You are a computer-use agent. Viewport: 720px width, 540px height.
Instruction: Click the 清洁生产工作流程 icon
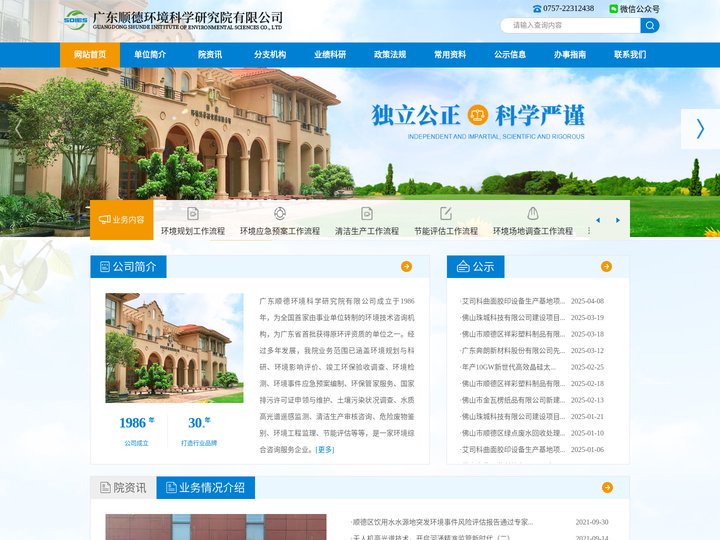366,214
